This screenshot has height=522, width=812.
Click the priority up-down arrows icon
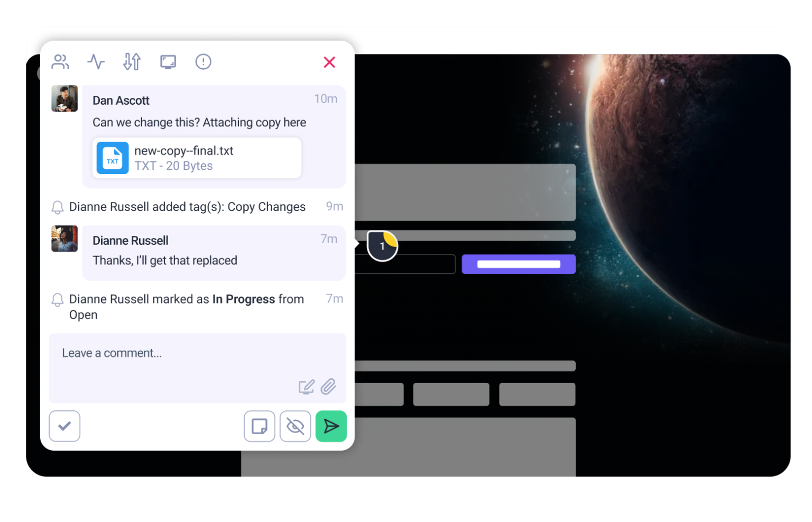coord(132,62)
